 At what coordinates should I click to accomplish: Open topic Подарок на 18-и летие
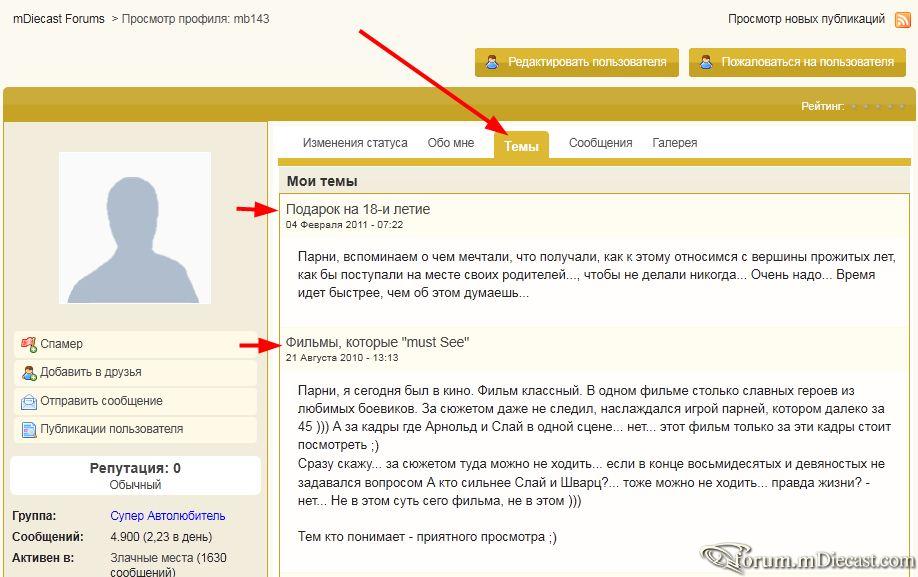(x=358, y=209)
